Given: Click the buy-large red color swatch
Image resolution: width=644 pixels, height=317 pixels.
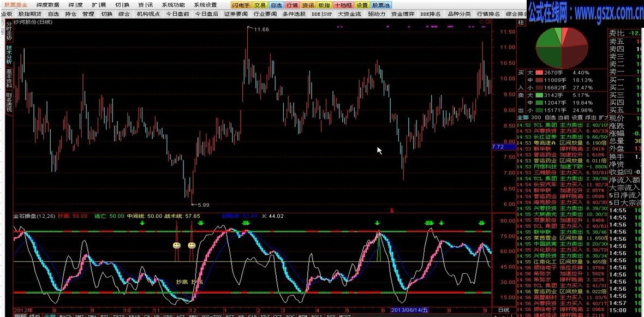Looking at the screenshot, I should point(540,72).
